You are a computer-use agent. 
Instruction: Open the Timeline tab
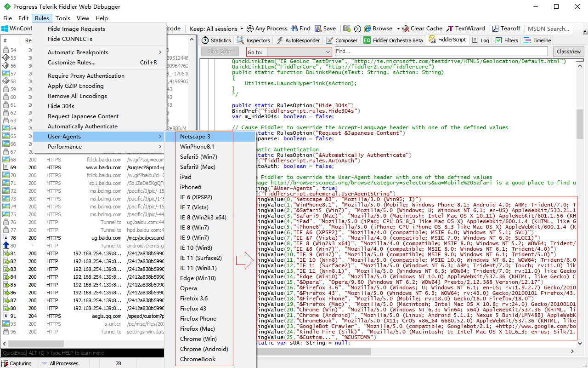(x=537, y=40)
